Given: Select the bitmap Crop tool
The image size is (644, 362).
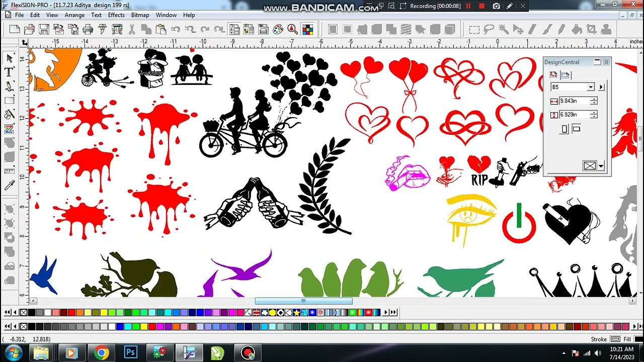Looking at the screenshot, I should 591,29.
